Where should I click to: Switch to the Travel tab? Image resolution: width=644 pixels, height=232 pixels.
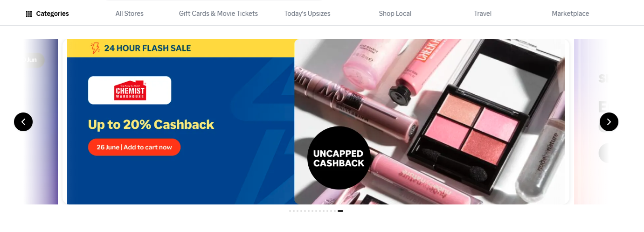point(483,14)
